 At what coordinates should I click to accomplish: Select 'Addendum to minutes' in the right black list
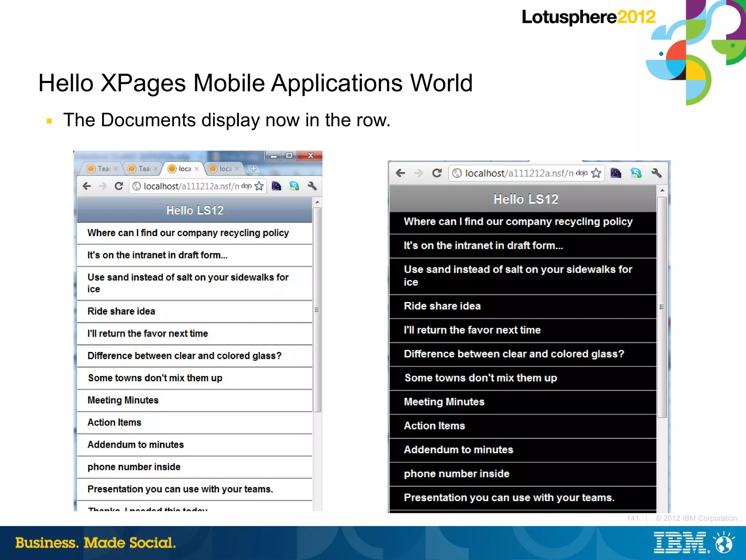coord(523,450)
